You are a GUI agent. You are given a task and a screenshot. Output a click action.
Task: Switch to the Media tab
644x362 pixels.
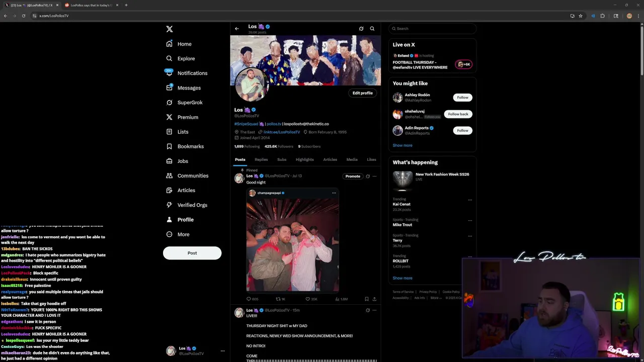coord(352,159)
